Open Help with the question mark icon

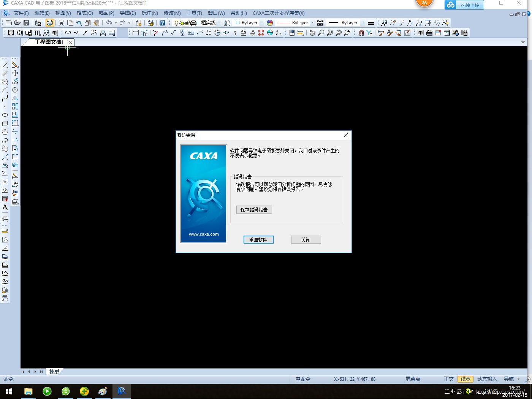pyautogui.click(x=162, y=23)
